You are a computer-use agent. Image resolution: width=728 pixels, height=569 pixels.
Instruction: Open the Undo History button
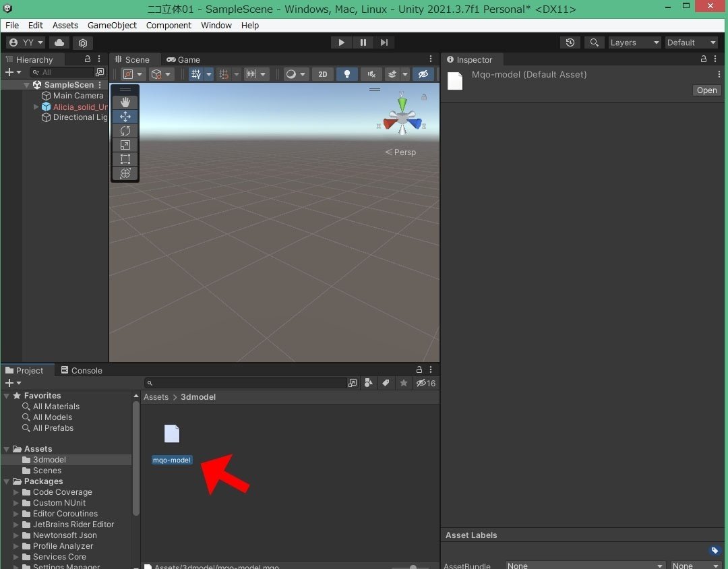[x=570, y=42]
